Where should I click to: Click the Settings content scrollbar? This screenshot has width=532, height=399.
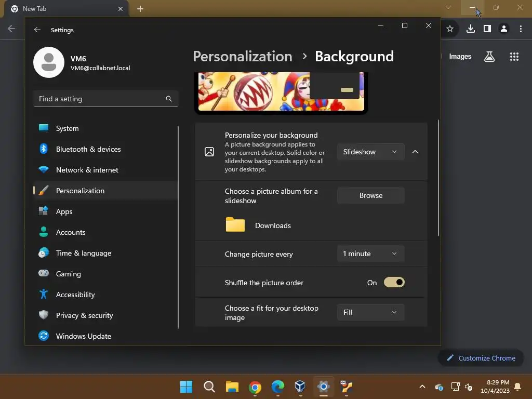tap(438, 178)
